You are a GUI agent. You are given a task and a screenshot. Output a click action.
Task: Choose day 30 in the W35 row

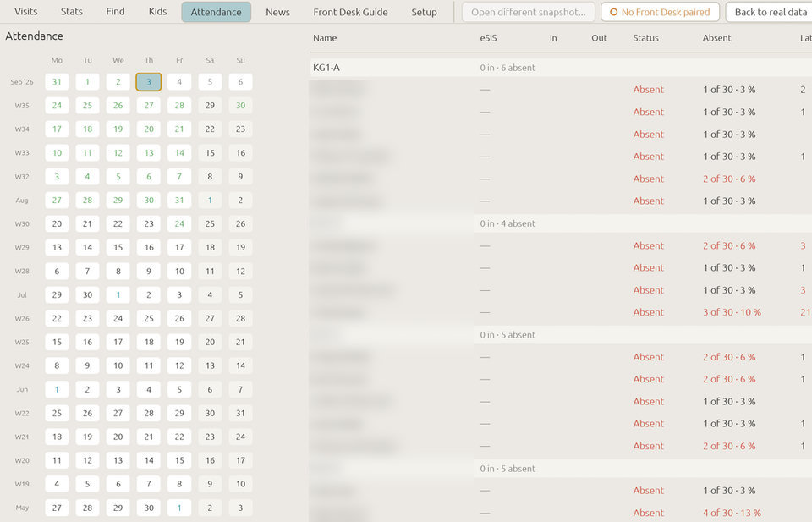240,106
